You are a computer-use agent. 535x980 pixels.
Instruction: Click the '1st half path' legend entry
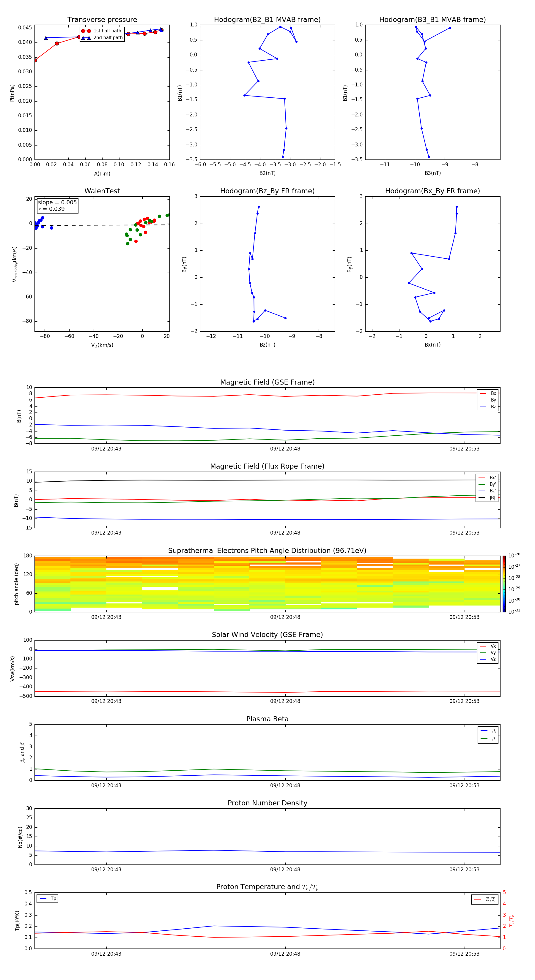[x=102, y=31]
